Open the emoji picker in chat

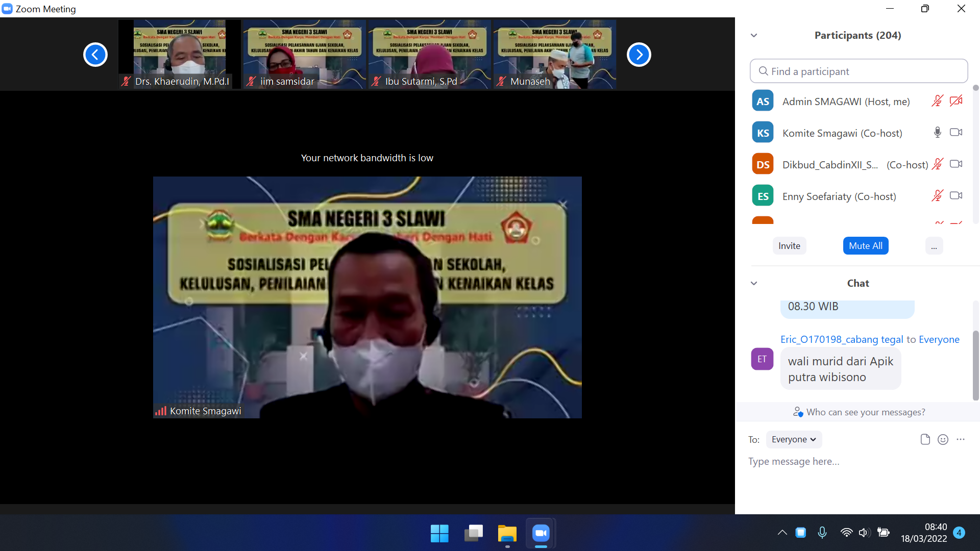click(943, 439)
